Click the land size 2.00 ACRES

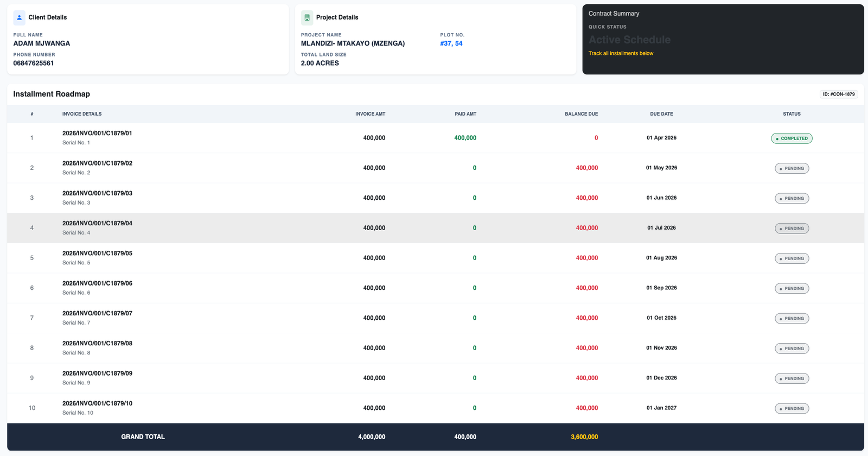[320, 64]
